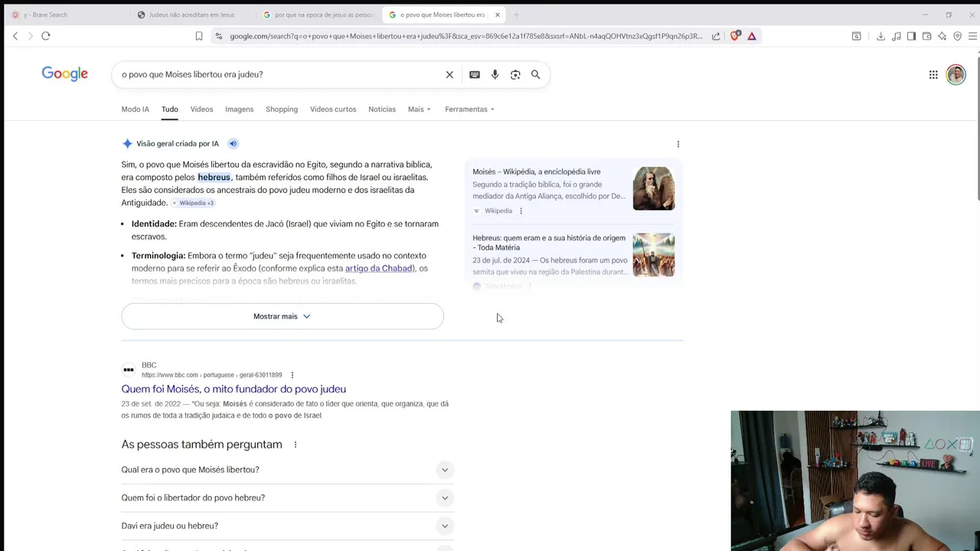Start voice search with the microphone icon
Viewport: 980px width, 551px height.
tap(495, 74)
